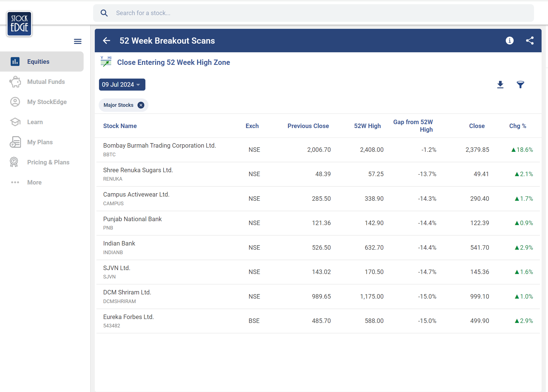Open Punjab National Bank row

(x=132, y=219)
